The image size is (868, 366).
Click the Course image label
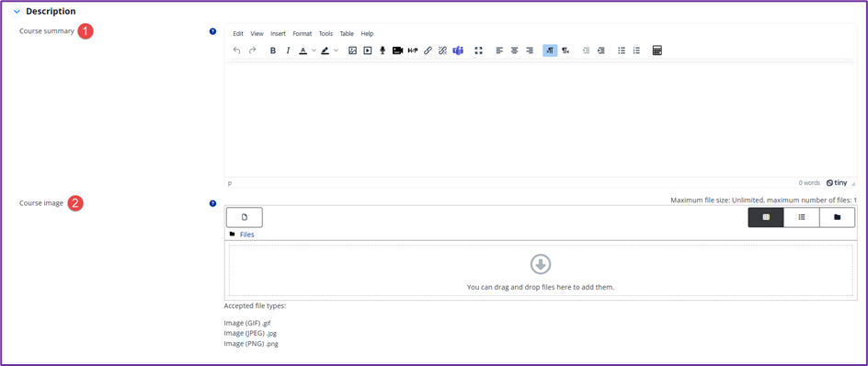[x=41, y=203]
